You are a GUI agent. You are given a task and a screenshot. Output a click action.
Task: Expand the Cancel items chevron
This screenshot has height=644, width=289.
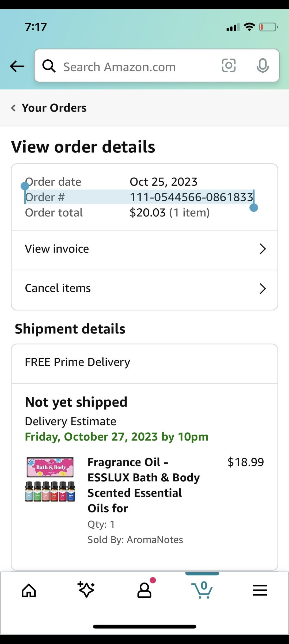point(263,289)
